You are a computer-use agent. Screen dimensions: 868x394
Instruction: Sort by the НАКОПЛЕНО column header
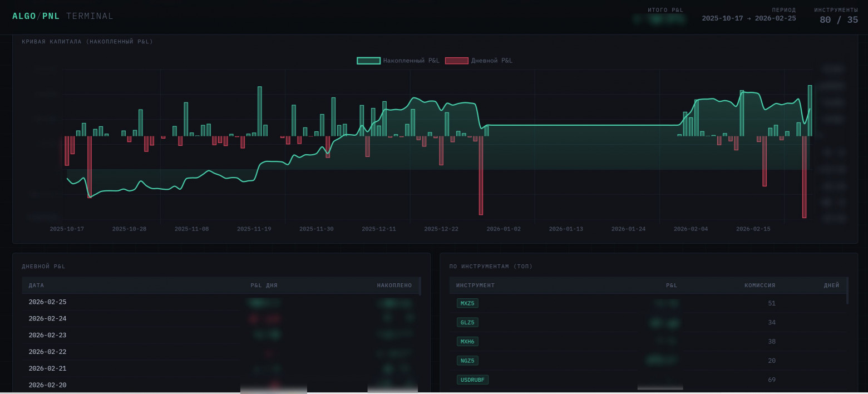click(x=394, y=285)
